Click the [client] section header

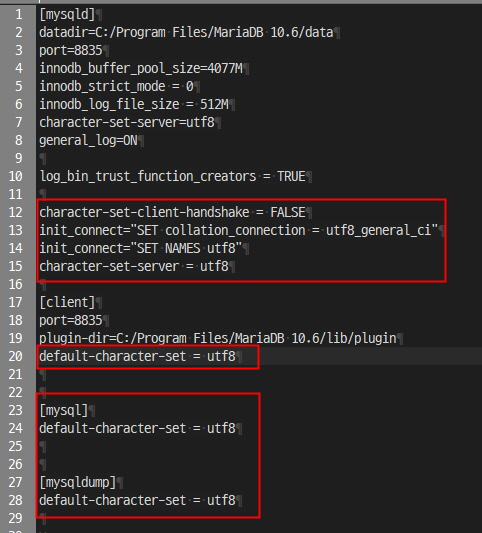tap(67, 303)
